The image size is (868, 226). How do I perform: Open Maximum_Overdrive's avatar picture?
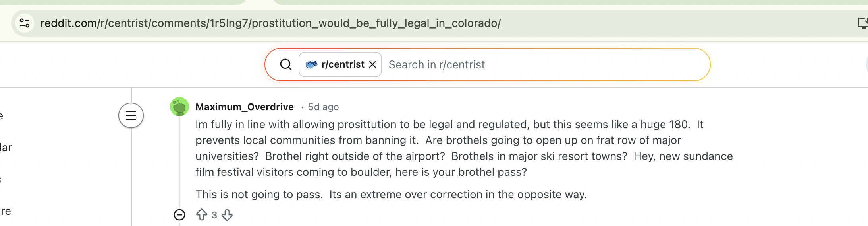179,107
